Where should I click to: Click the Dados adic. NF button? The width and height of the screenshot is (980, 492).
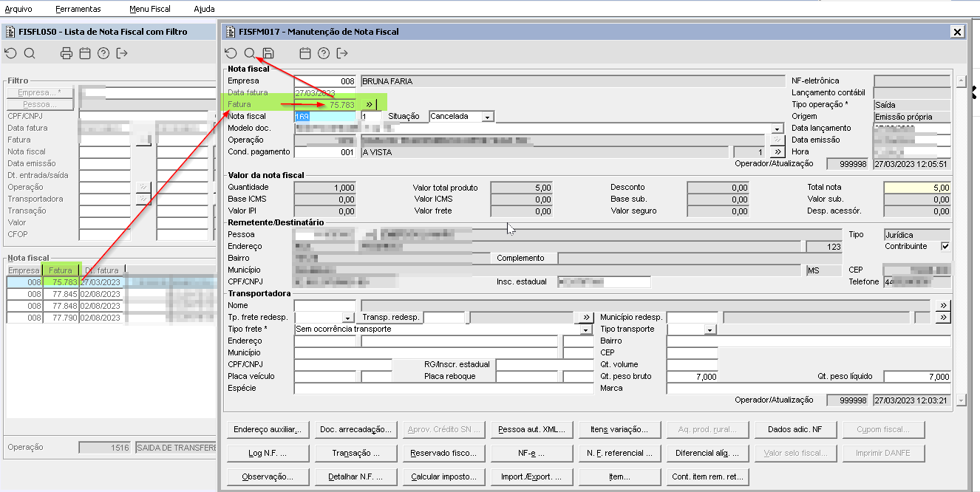pos(795,429)
